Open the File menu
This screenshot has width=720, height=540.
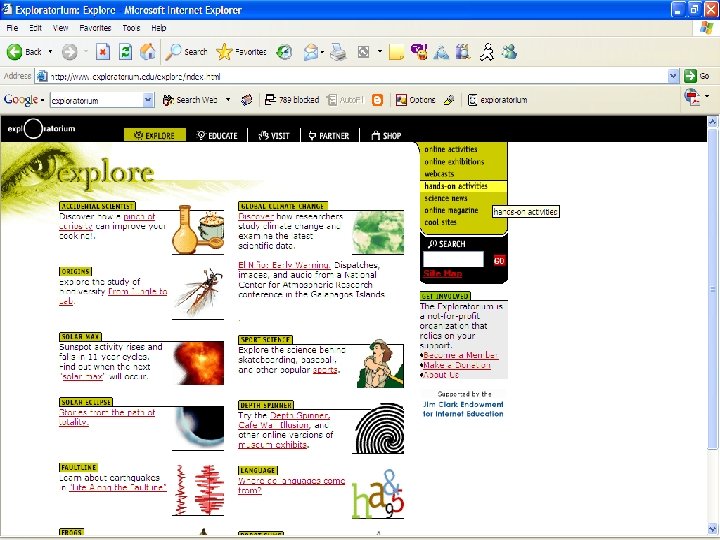[12, 28]
